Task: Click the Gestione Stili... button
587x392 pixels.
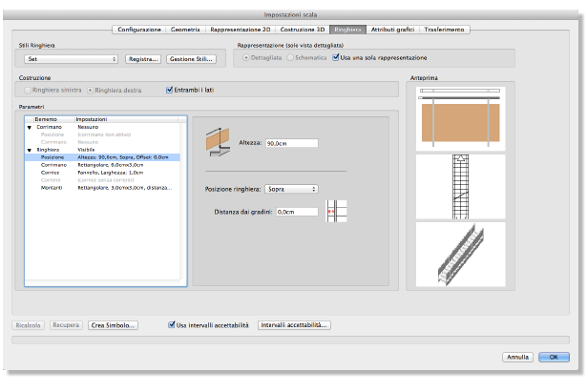Action: 191,59
